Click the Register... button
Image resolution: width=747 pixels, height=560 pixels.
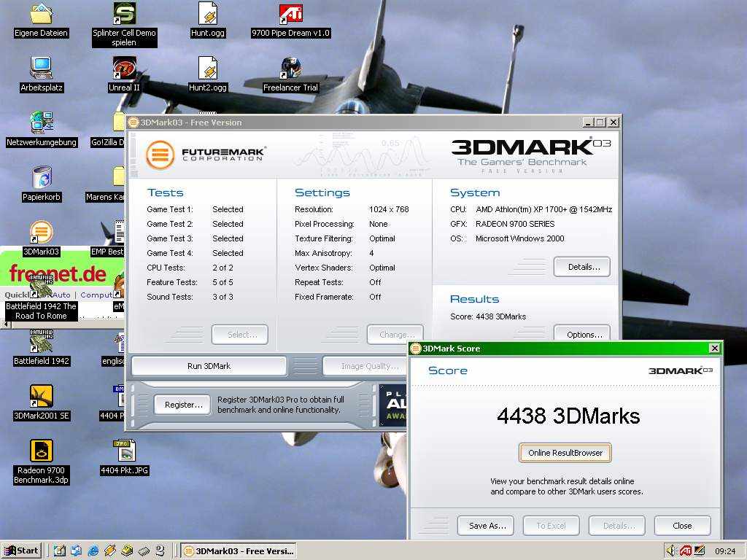183,405
